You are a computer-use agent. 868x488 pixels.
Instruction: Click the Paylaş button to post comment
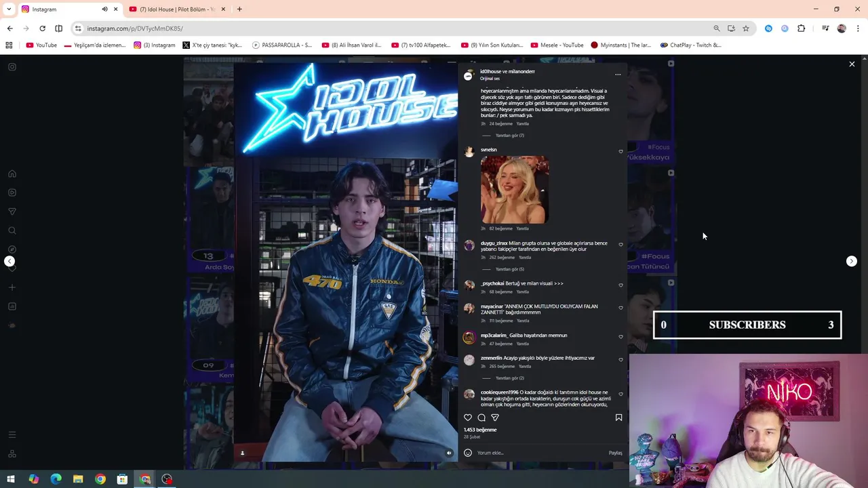point(615,453)
